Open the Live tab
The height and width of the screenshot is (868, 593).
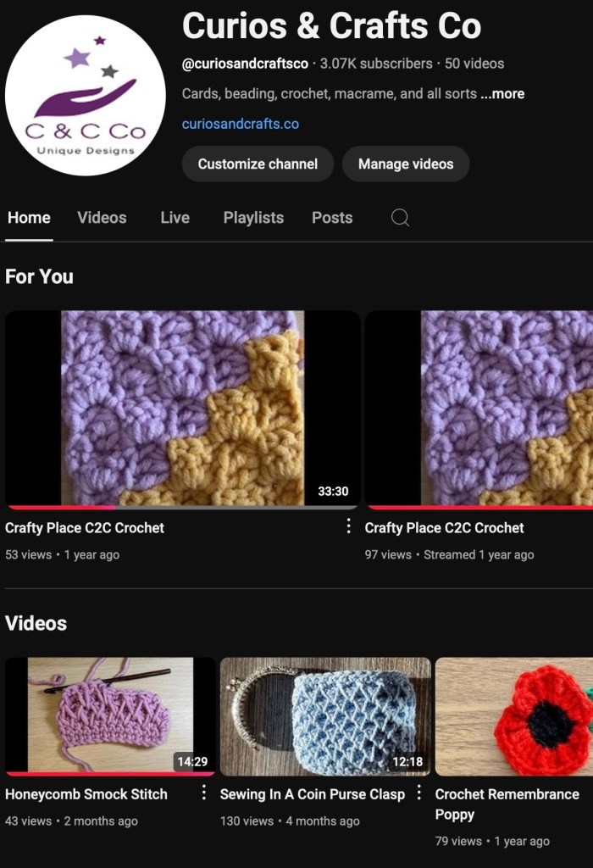click(x=175, y=218)
